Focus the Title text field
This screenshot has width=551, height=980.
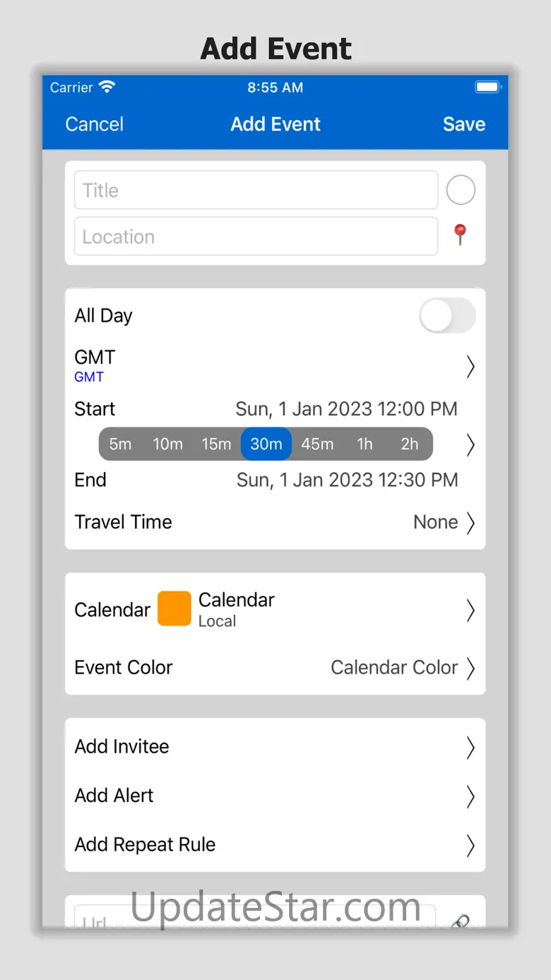click(x=256, y=190)
